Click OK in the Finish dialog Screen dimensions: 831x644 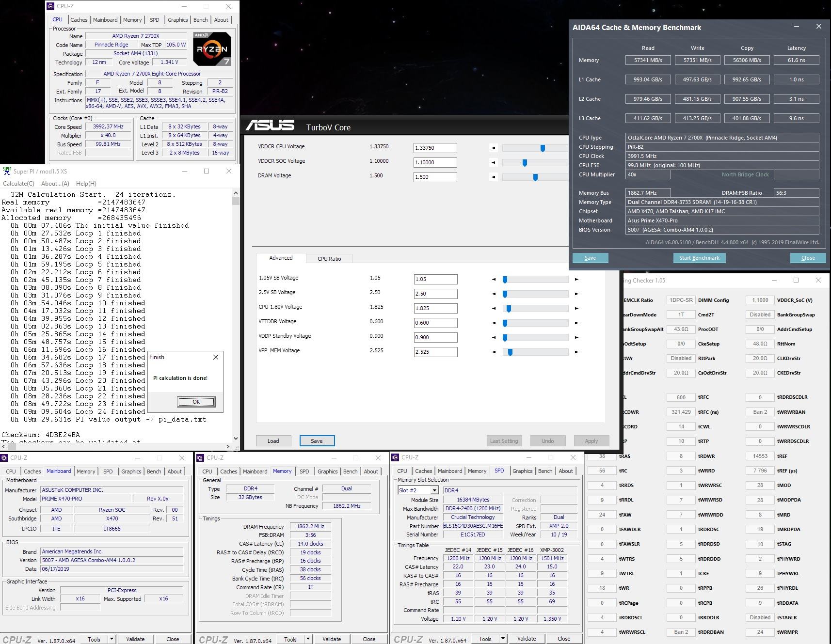pyautogui.click(x=196, y=402)
